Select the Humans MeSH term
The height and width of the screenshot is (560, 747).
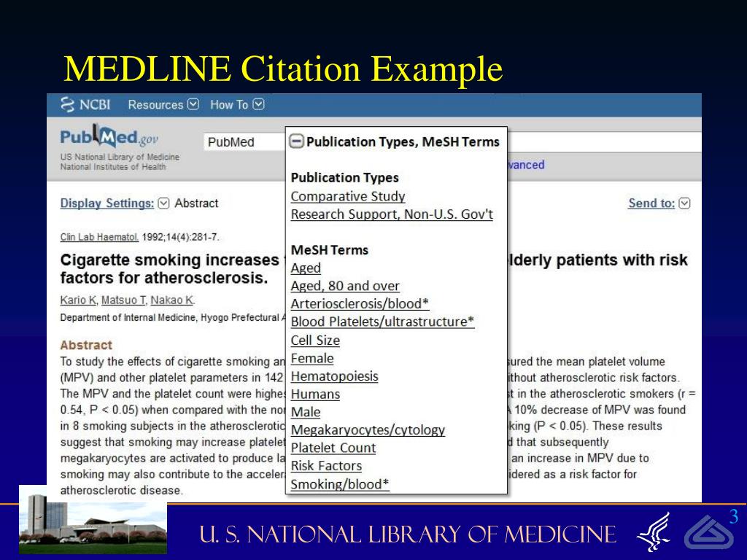tap(315, 394)
